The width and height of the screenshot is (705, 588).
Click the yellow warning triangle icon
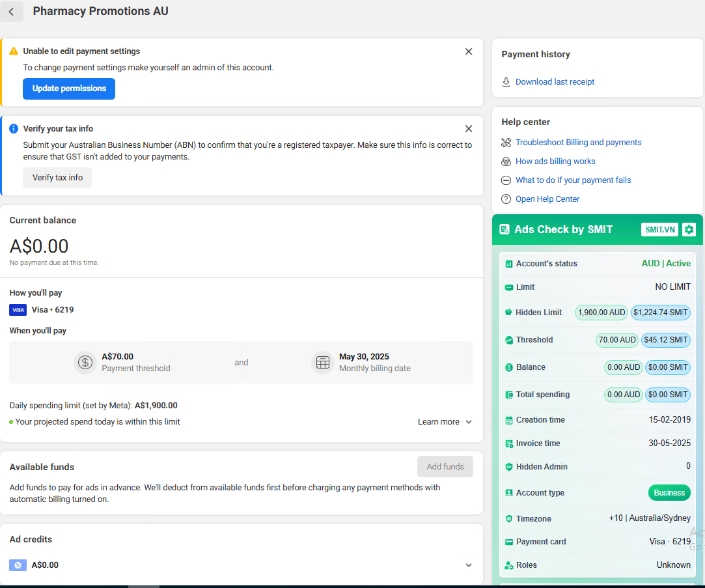tap(14, 51)
